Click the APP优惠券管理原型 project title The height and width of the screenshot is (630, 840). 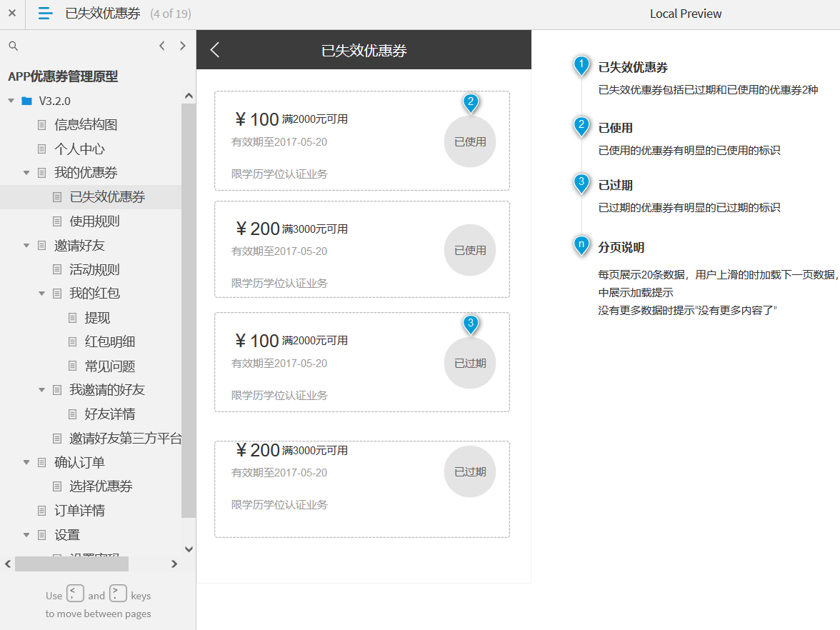[63, 76]
